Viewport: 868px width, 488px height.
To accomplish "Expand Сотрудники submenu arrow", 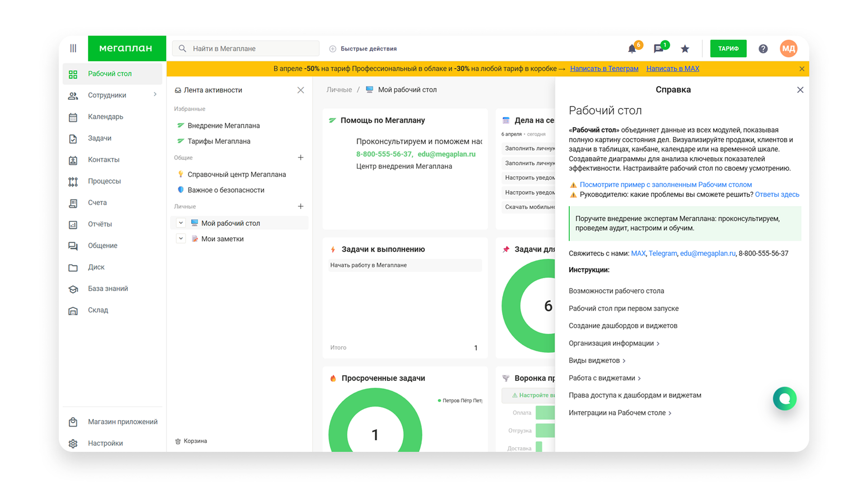I will tap(155, 94).
